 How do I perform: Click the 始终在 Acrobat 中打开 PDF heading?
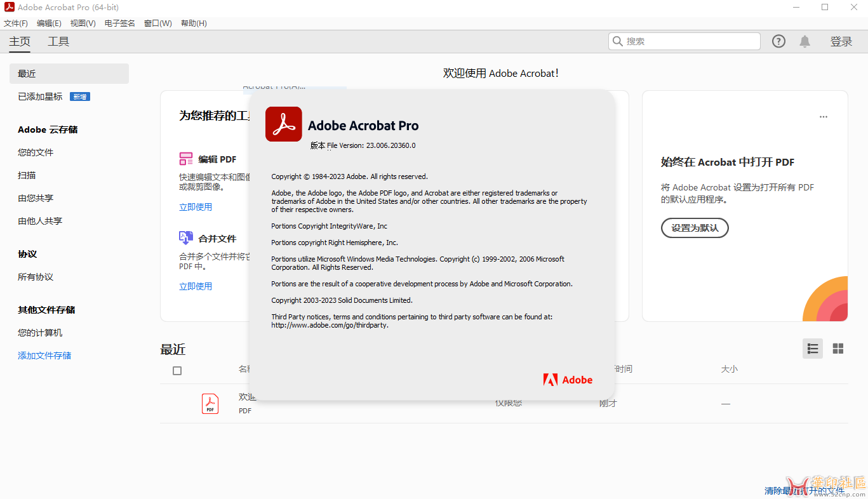728,162
